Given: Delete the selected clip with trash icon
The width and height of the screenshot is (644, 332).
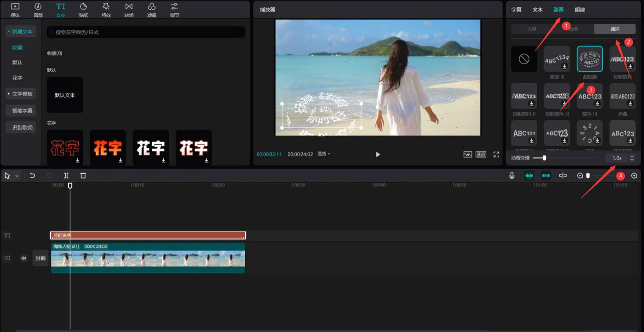Looking at the screenshot, I should pos(83,175).
